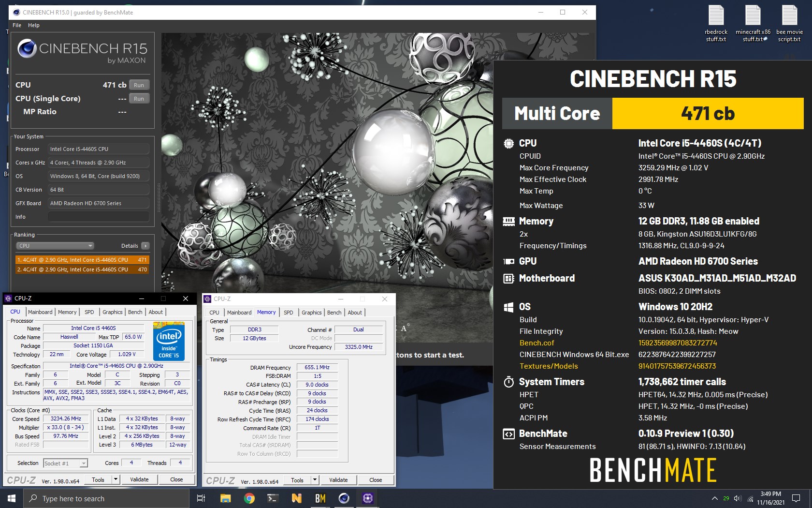Open File Explorer from taskbar
The height and width of the screenshot is (508, 812).
pyautogui.click(x=225, y=498)
